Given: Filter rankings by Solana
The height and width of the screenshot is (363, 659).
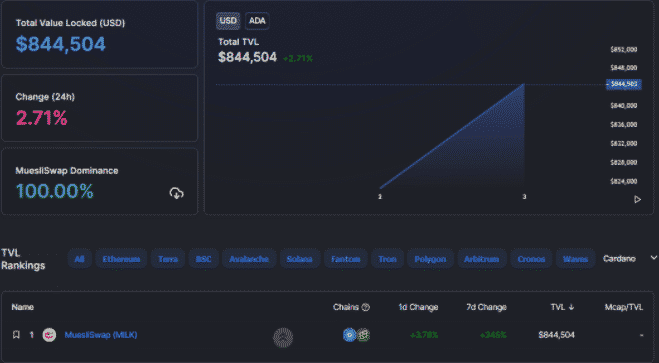Looking at the screenshot, I should click(x=300, y=259).
